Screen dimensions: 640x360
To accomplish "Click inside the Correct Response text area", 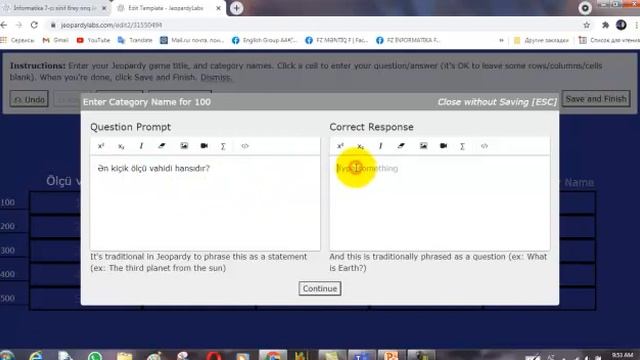I will coord(440,203).
